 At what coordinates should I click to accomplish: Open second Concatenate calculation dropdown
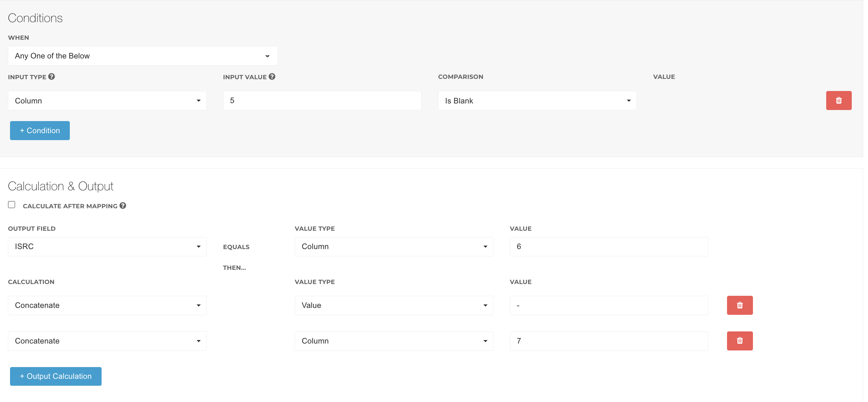(x=107, y=341)
